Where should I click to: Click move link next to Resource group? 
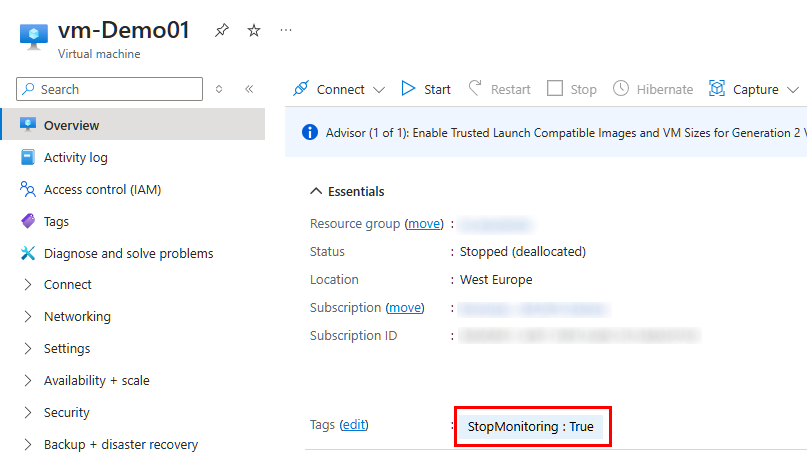pos(424,224)
